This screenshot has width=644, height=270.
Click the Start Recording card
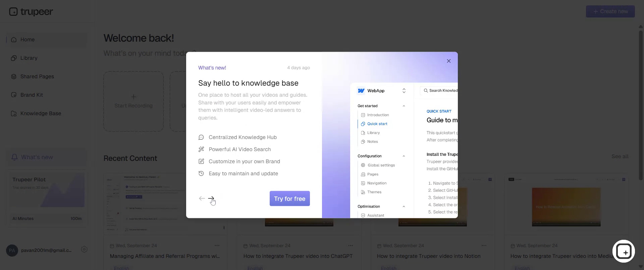[133, 101]
